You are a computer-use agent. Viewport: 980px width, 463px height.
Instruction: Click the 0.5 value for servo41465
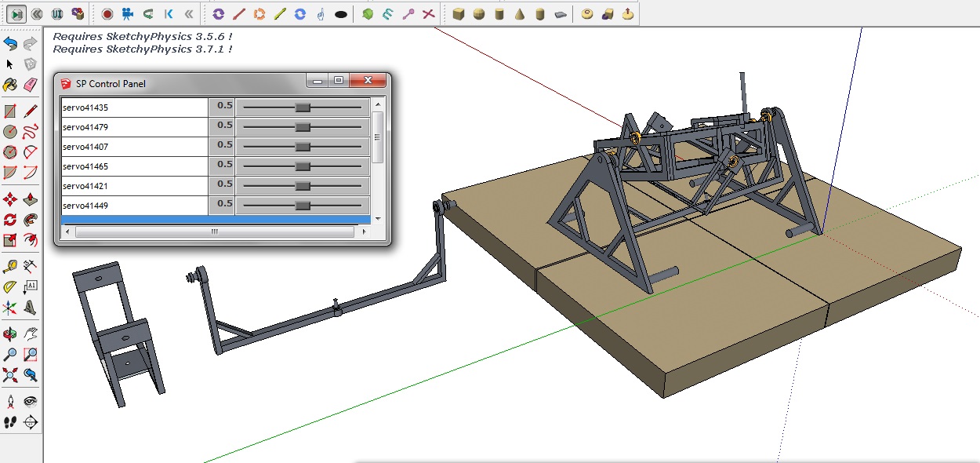click(224, 165)
